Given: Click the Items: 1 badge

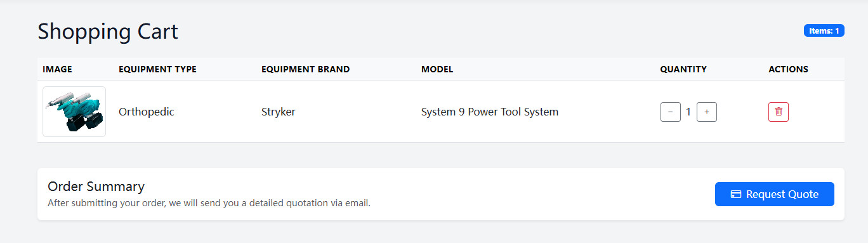Looking at the screenshot, I should coord(824,30).
